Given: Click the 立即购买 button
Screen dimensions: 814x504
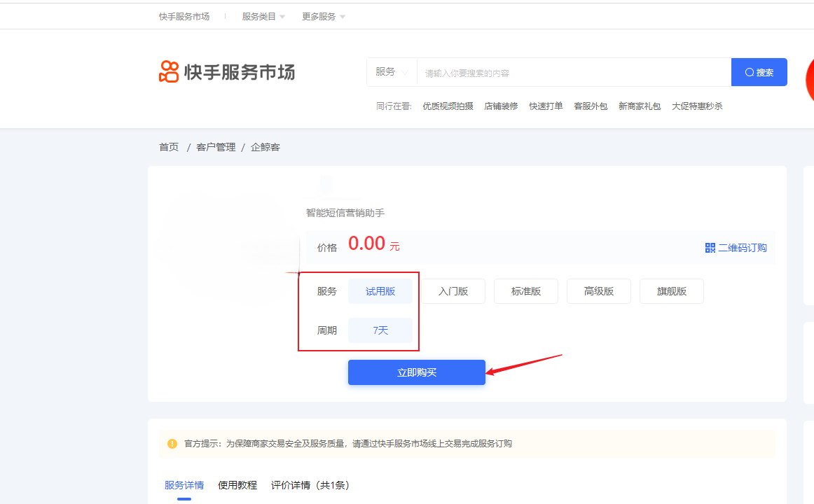Looking at the screenshot, I should click(416, 372).
